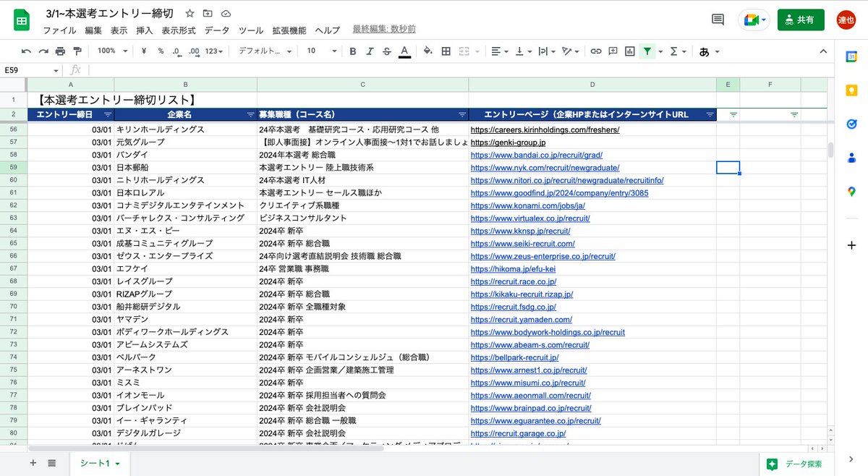This screenshot has width=868, height=476.
Task: Increase decimal places button
Action: [194, 51]
